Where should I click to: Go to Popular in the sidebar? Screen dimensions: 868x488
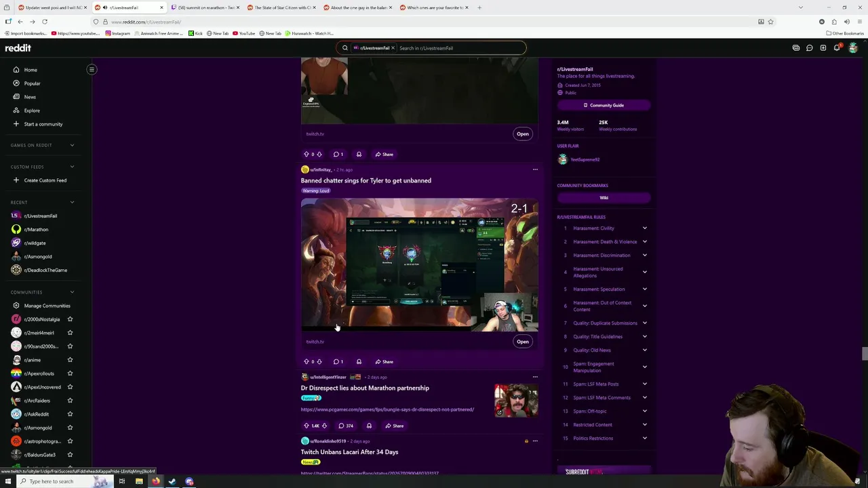[x=32, y=83]
